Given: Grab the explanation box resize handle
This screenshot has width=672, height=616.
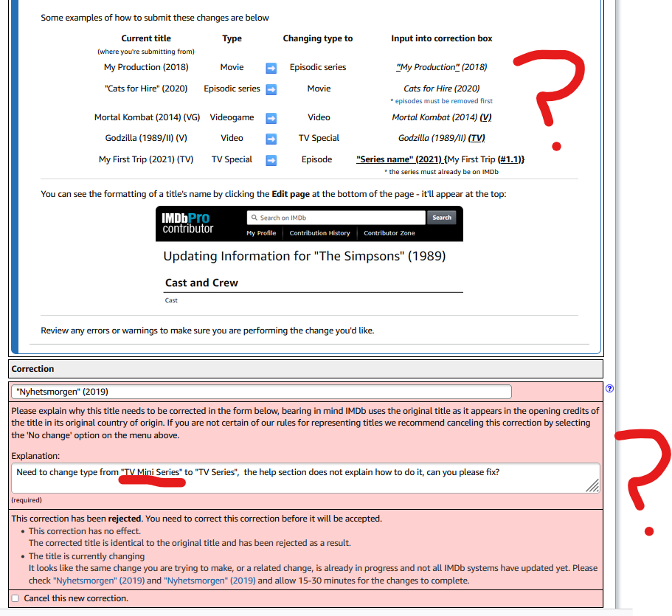Looking at the screenshot, I should pos(593,485).
